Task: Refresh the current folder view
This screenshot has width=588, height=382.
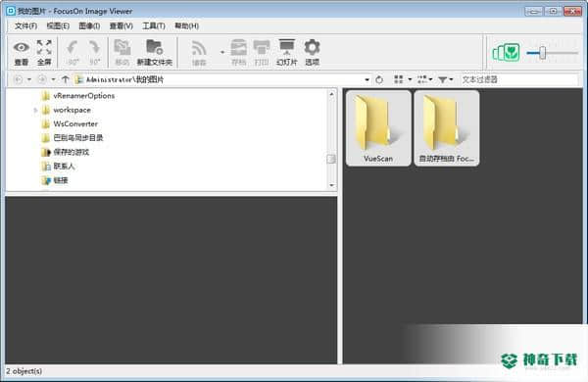Action: 379,79
